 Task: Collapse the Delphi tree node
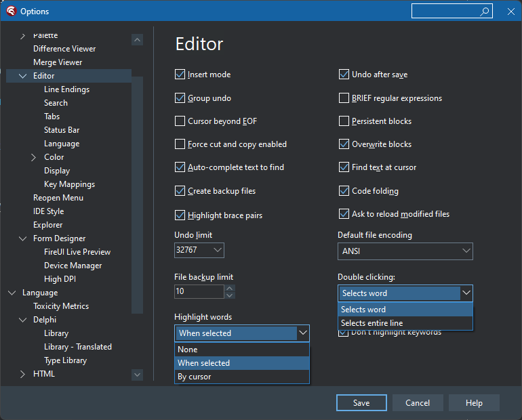tap(22, 320)
